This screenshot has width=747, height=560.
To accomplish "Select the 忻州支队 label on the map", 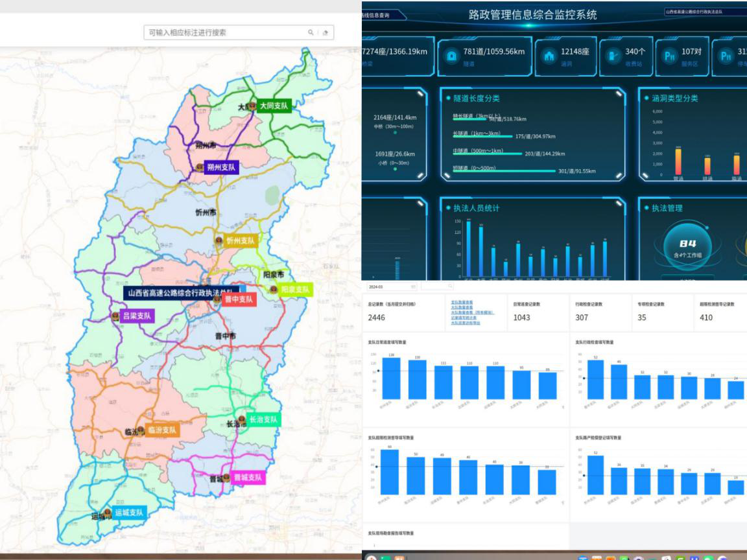I will (x=241, y=241).
